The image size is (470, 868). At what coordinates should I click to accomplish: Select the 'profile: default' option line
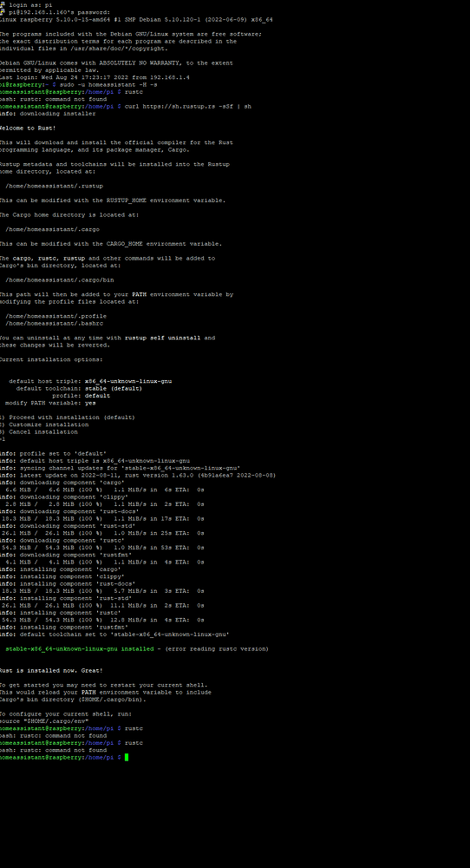coord(82,396)
